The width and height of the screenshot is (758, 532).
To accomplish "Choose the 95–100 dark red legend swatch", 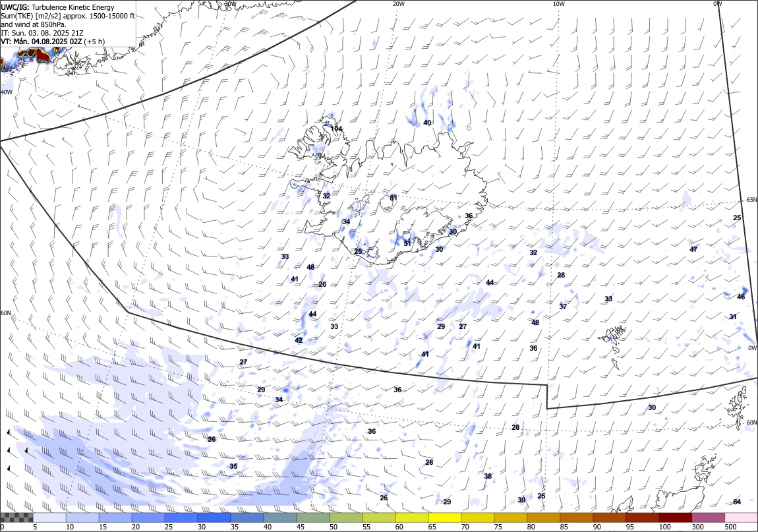I will click(642, 517).
